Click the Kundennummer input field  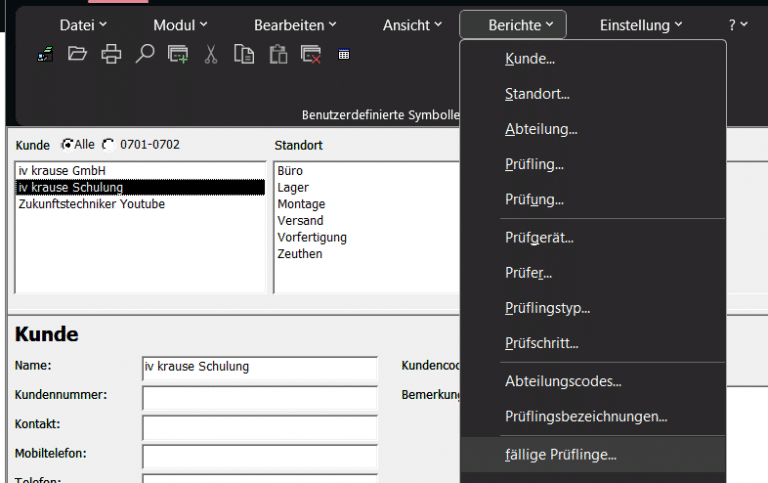point(260,398)
